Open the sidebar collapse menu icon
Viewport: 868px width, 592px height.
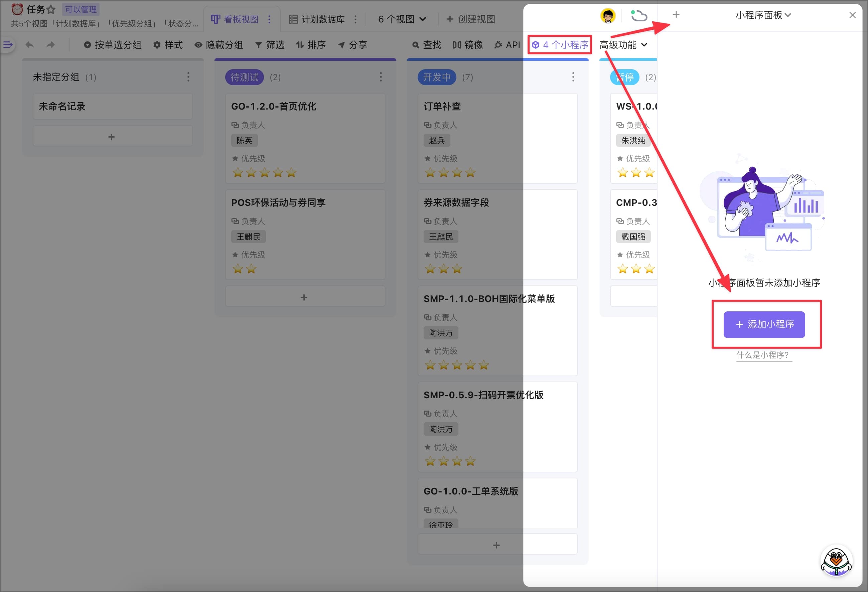8,45
